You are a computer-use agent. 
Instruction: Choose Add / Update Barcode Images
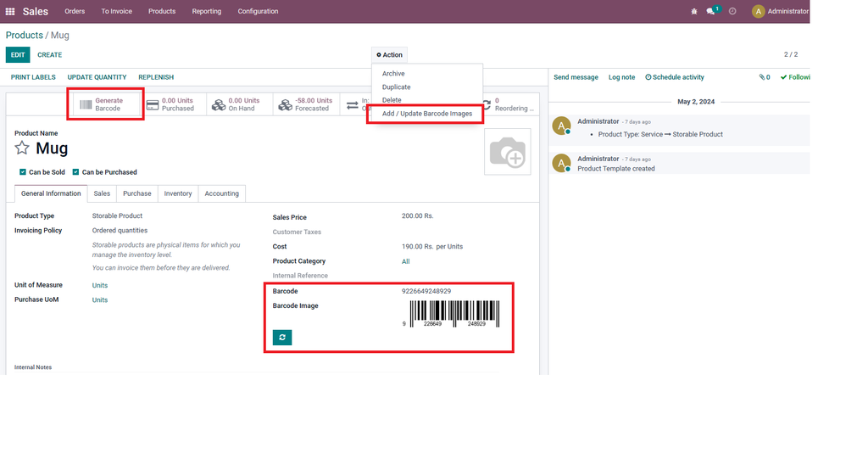click(427, 114)
